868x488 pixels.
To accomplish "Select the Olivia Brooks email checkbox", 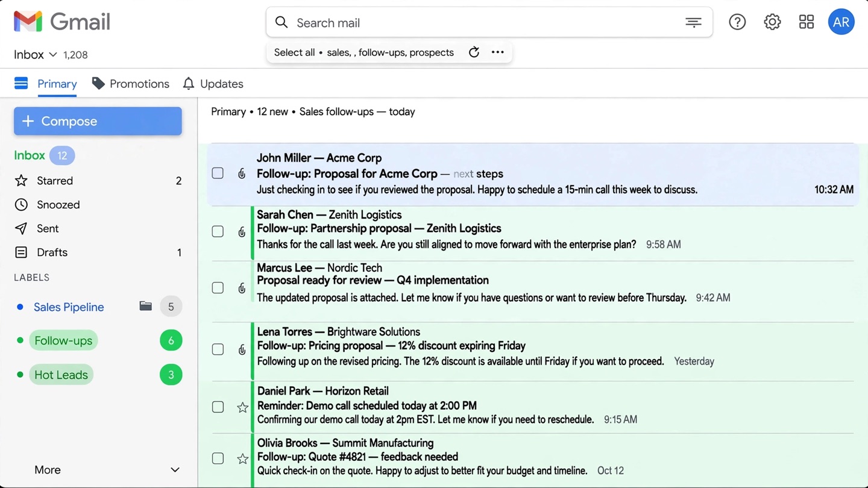I will pos(218,458).
